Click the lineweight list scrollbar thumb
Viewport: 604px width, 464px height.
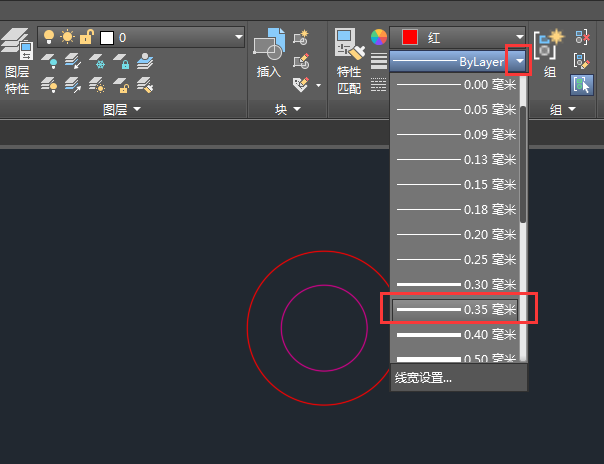pyautogui.click(x=523, y=164)
